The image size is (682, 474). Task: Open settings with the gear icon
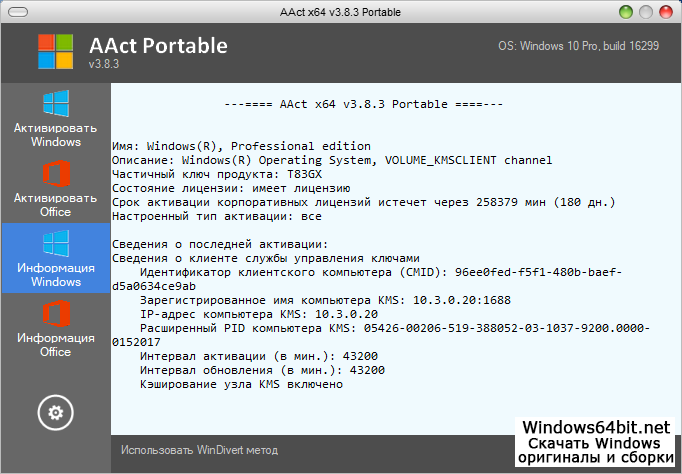point(55,411)
